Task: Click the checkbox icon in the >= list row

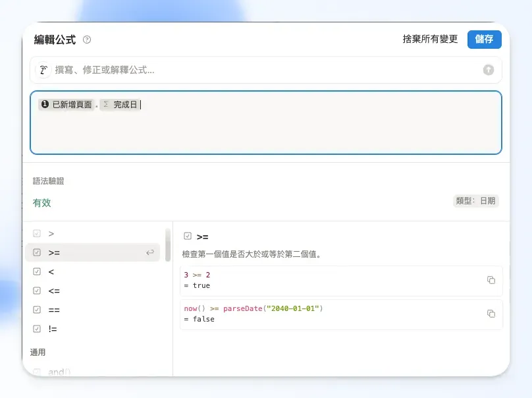Action: click(37, 252)
